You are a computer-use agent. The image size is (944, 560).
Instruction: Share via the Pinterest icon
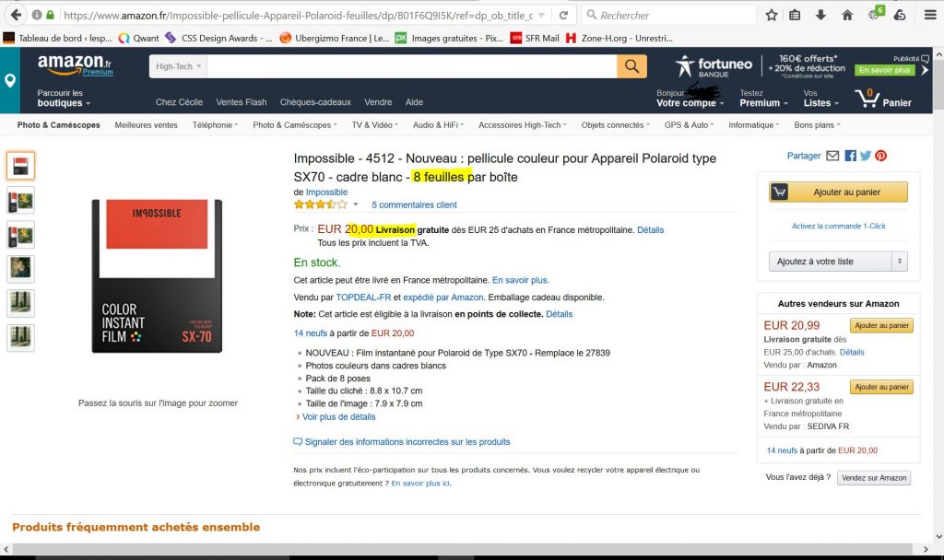880,156
